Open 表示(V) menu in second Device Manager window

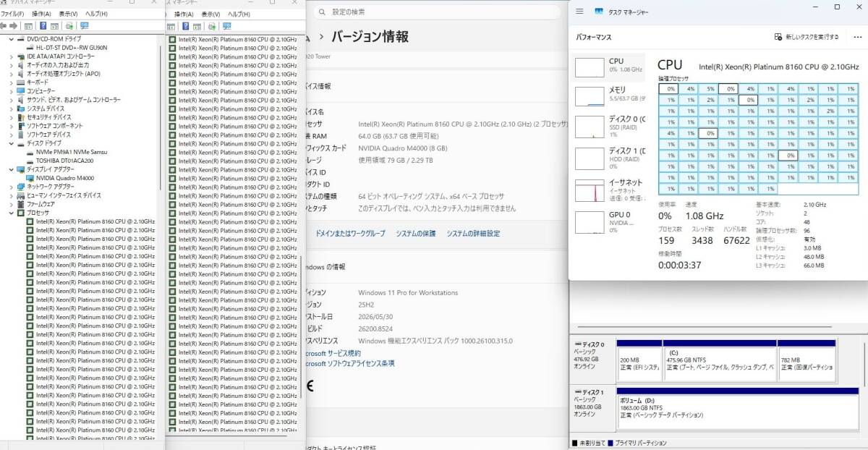210,14
